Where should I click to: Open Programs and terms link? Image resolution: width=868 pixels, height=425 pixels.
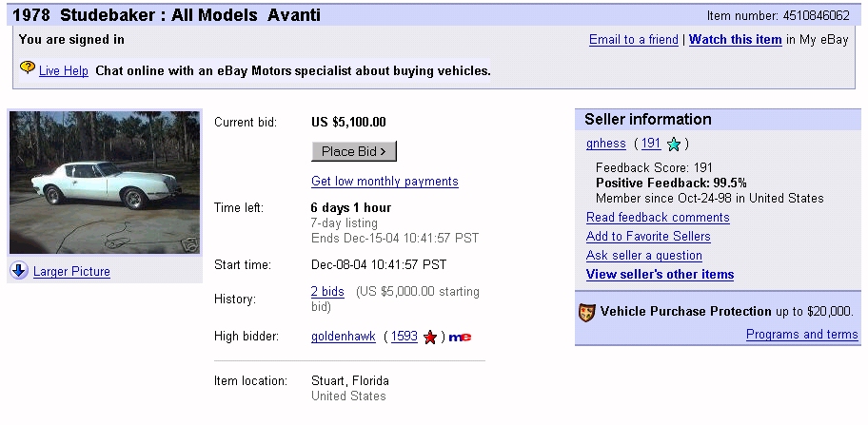(801, 335)
